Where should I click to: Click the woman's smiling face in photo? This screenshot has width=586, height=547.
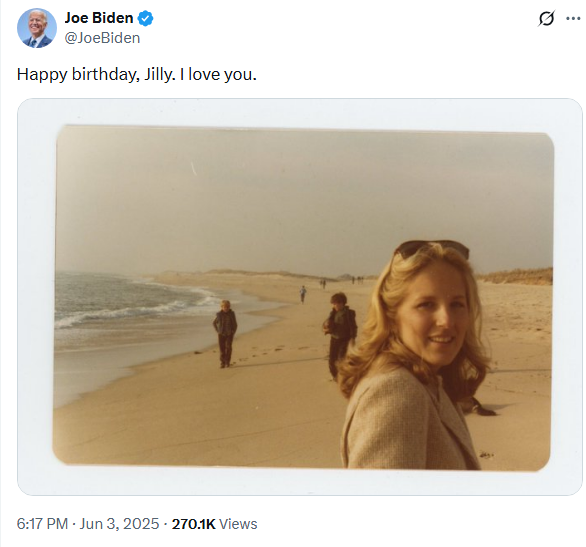tap(435, 318)
